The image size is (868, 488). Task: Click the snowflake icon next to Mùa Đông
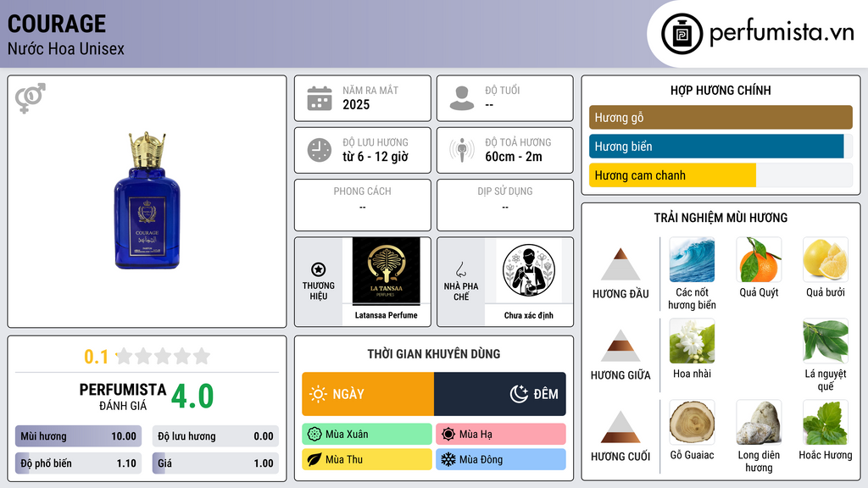[448, 459]
